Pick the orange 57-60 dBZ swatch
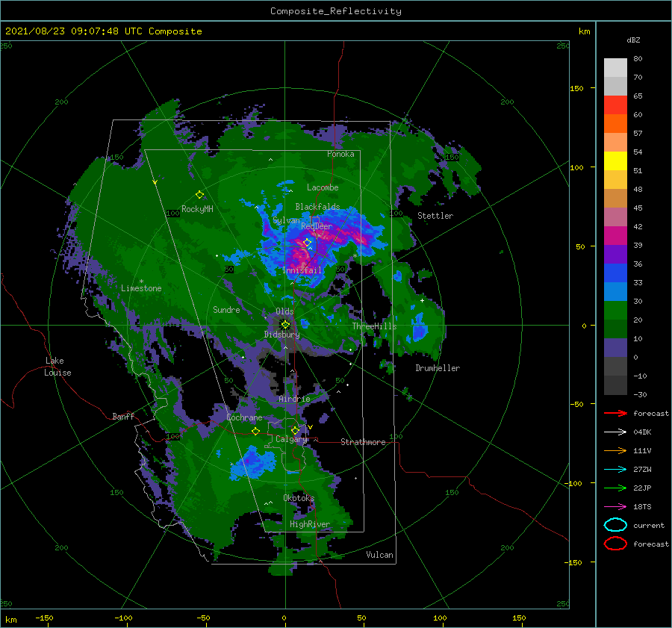This screenshot has width=672, height=628. pos(615,123)
